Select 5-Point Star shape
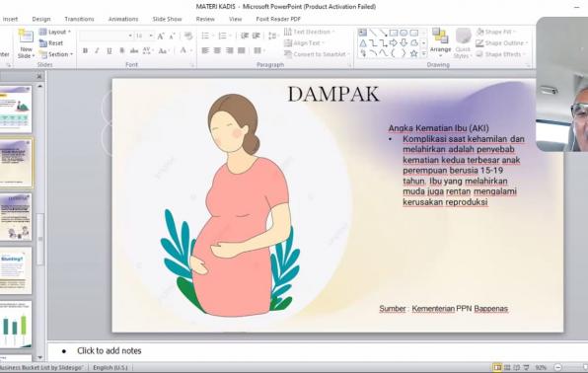588x373 pixels. click(x=413, y=53)
